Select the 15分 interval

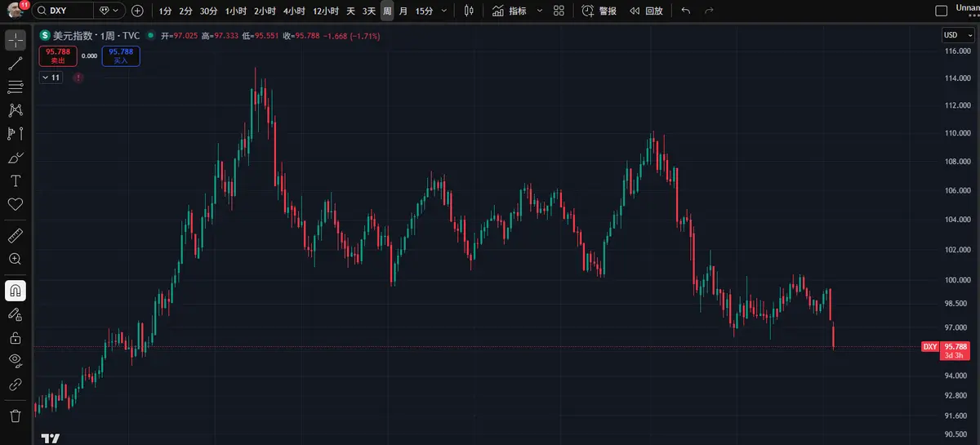[x=424, y=11]
